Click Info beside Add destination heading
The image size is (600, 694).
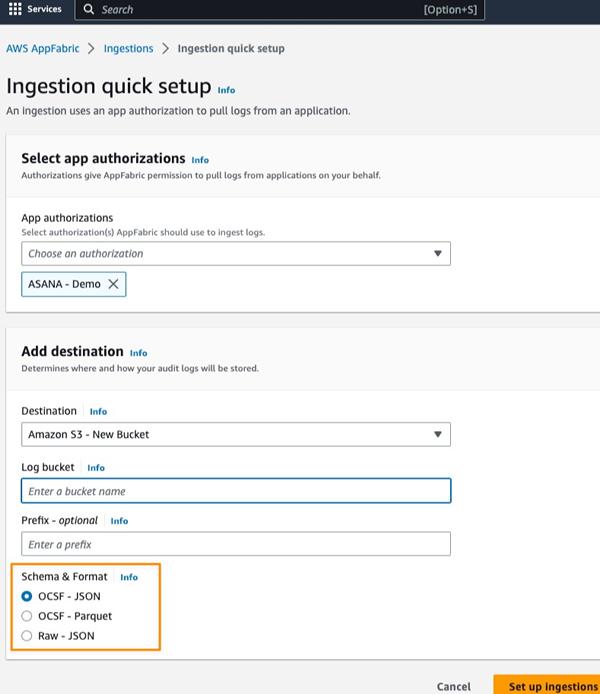[138, 353]
